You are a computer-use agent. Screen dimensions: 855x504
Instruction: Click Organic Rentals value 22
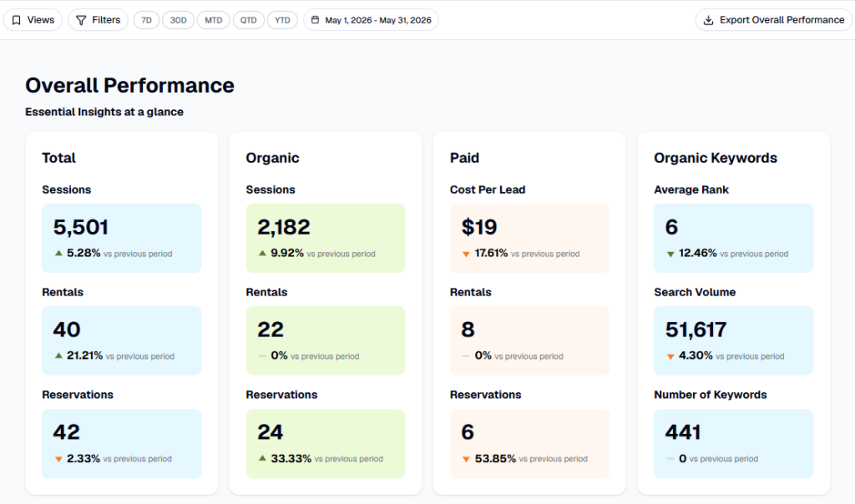tap(271, 330)
